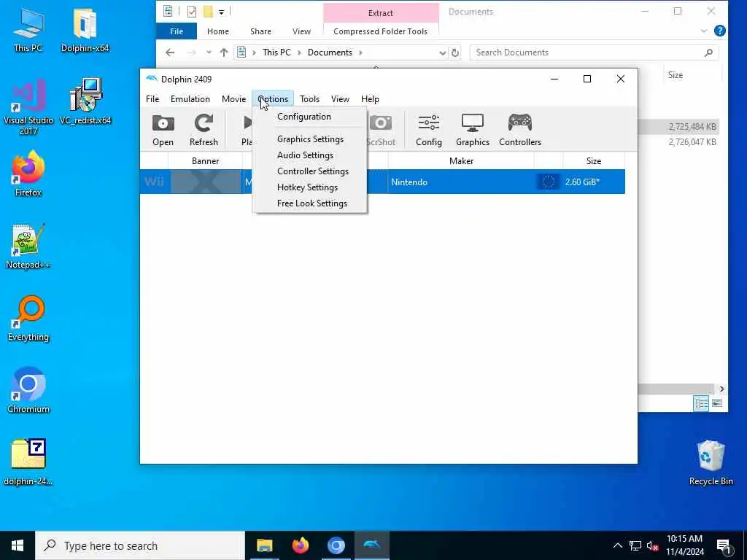Expand the address bar history dropdown
Viewport: 747px width, 560px height.
pos(443,52)
